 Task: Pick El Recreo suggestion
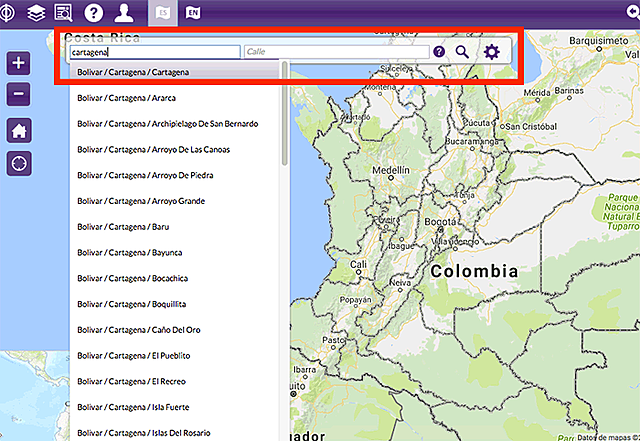click(x=175, y=381)
